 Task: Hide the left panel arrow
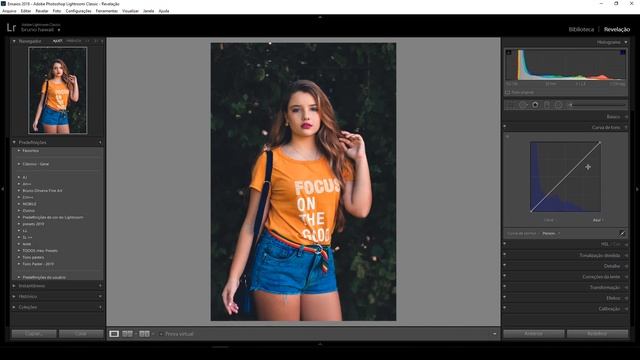click(3, 189)
